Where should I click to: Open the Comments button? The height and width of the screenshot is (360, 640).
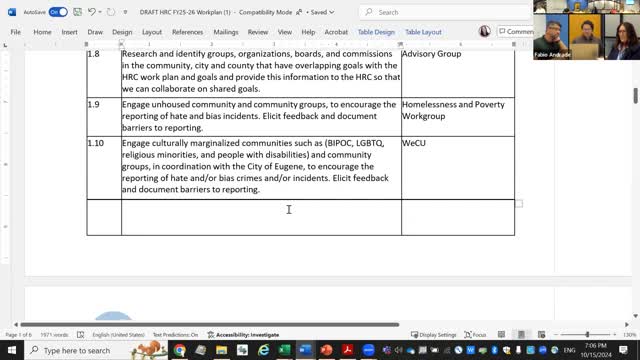click(516, 31)
